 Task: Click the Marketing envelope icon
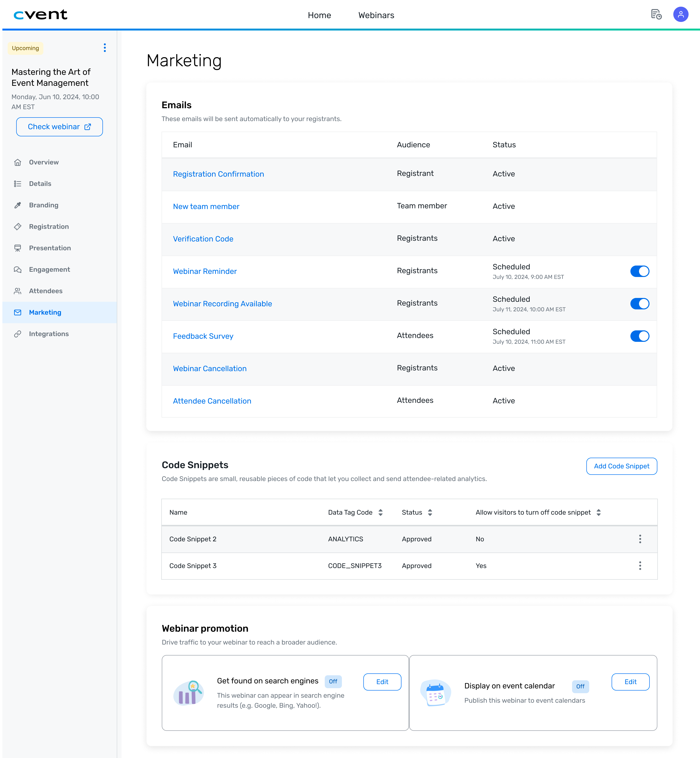[x=17, y=312]
